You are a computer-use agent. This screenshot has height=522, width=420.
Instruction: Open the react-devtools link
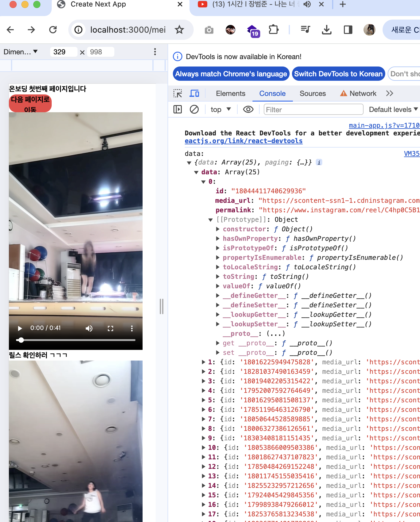coord(244,141)
